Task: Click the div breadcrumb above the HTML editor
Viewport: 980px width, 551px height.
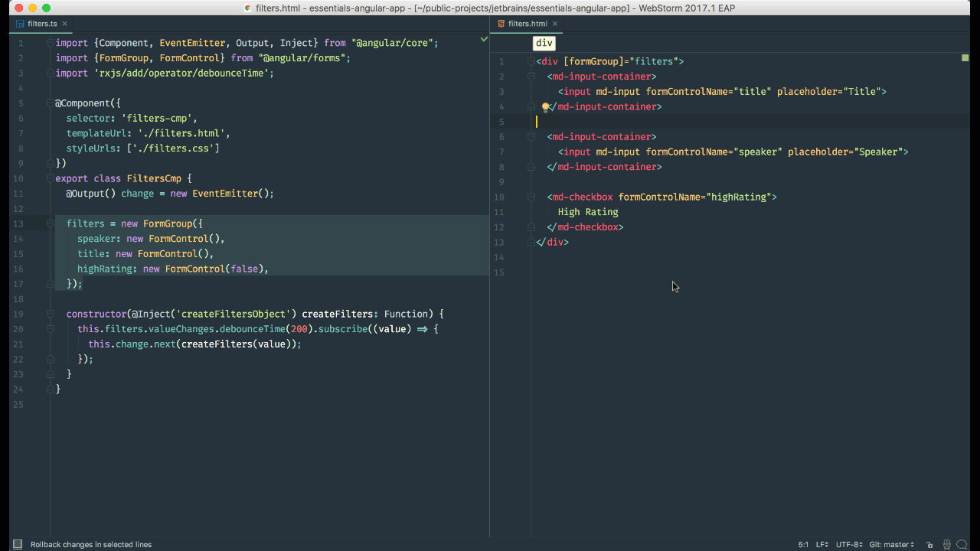Action: click(x=544, y=44)
